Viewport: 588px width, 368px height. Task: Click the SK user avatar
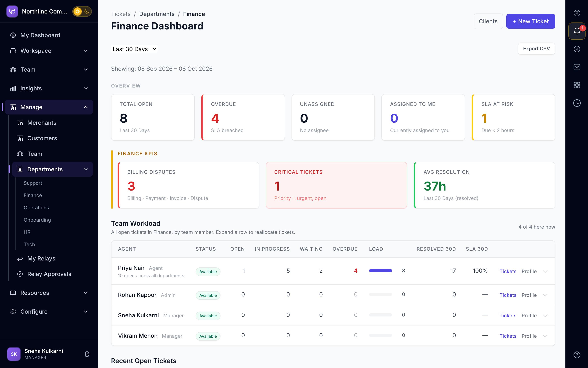pos(14,354)
